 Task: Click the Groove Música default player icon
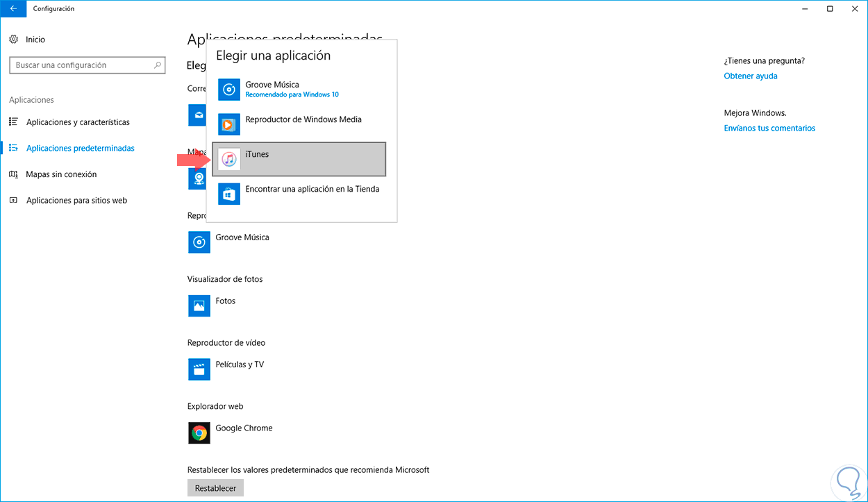(199, 242)
